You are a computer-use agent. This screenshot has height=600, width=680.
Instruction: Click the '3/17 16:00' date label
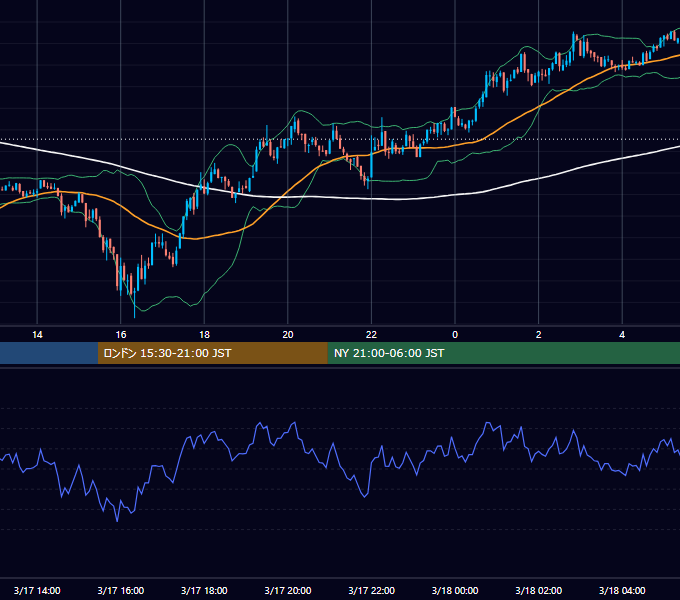(x=121, y=590)
